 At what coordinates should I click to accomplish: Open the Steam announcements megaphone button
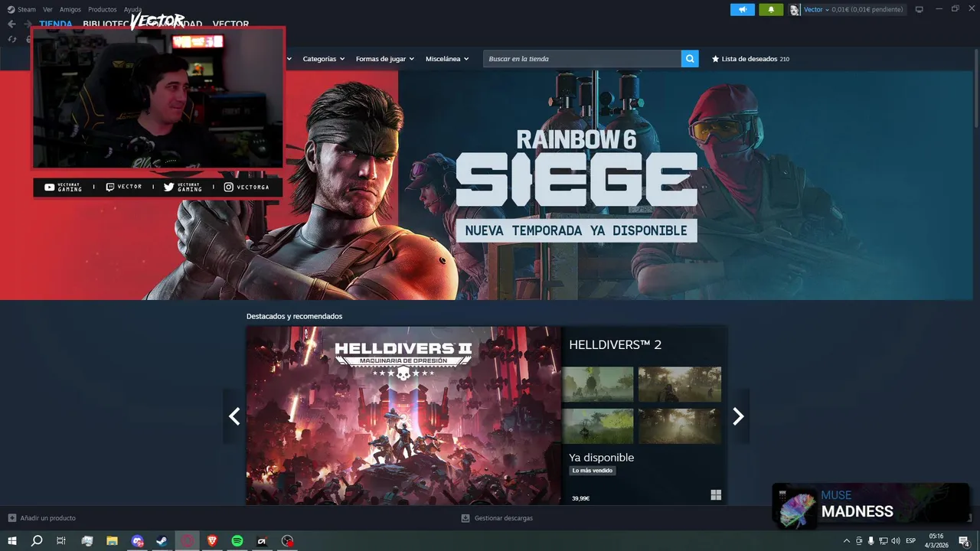coord(742,9)
